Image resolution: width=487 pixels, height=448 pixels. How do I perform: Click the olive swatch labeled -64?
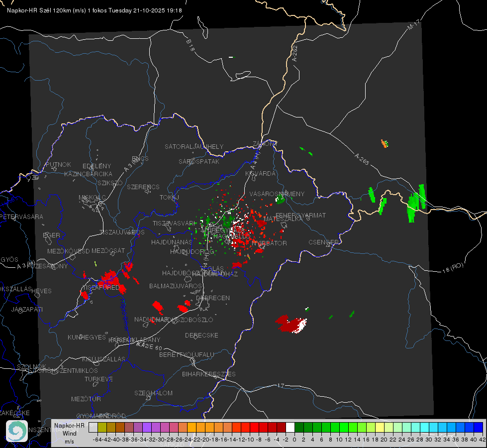click(x=102, y=428)
